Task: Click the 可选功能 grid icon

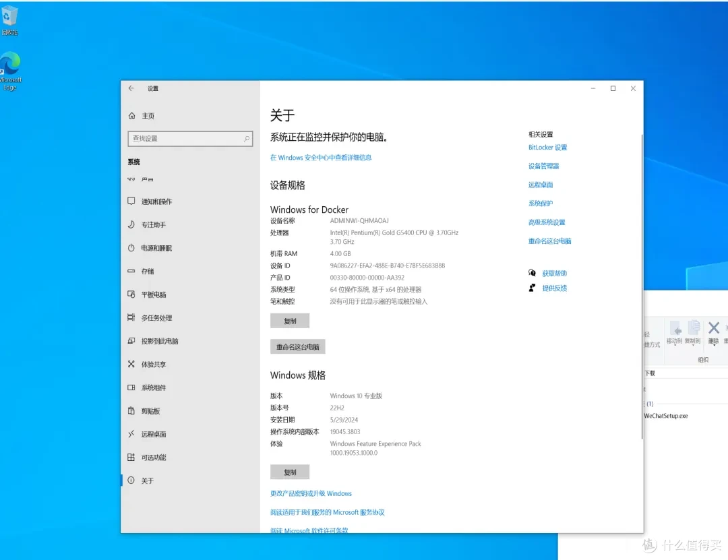Action: point(131,457)
